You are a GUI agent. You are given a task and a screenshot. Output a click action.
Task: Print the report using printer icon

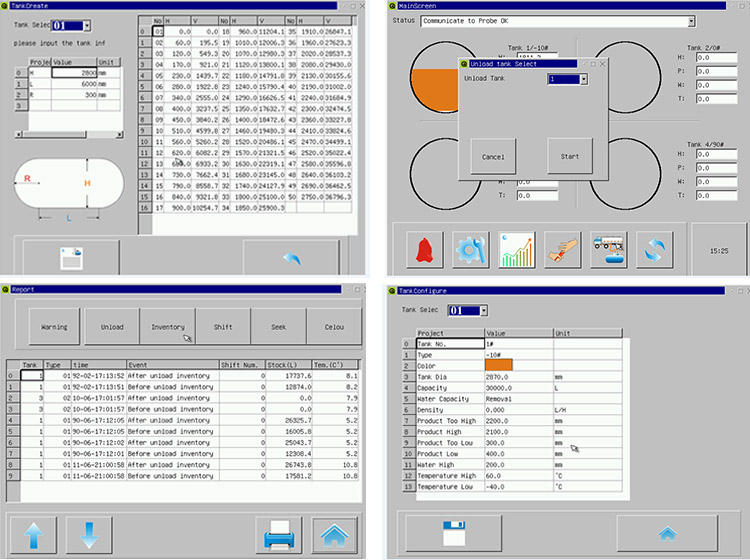click(x=278, y=534)
